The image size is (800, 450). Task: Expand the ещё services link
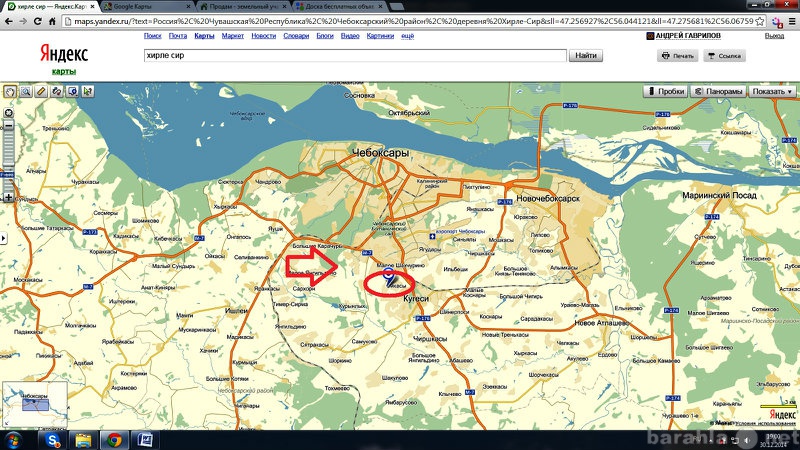point(407,36)
